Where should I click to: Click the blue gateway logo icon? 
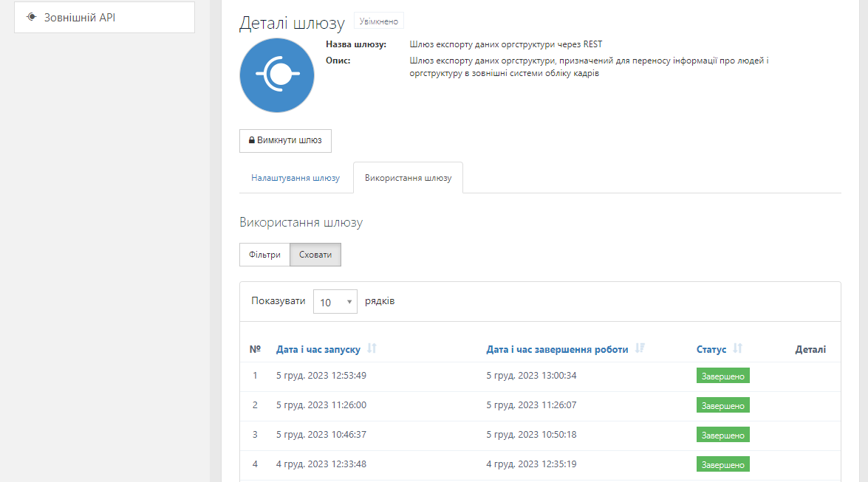coord(277,75)
